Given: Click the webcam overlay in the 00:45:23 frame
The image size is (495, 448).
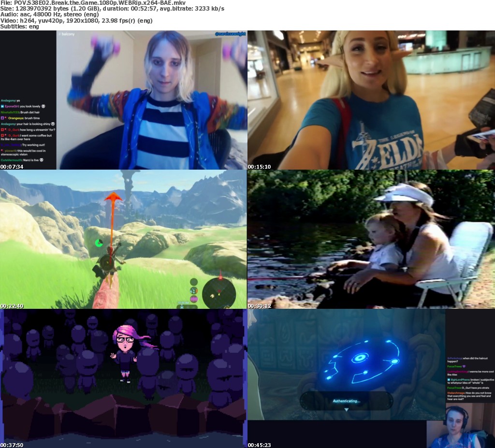Looking at the screenshot, I should click(461, 426).
